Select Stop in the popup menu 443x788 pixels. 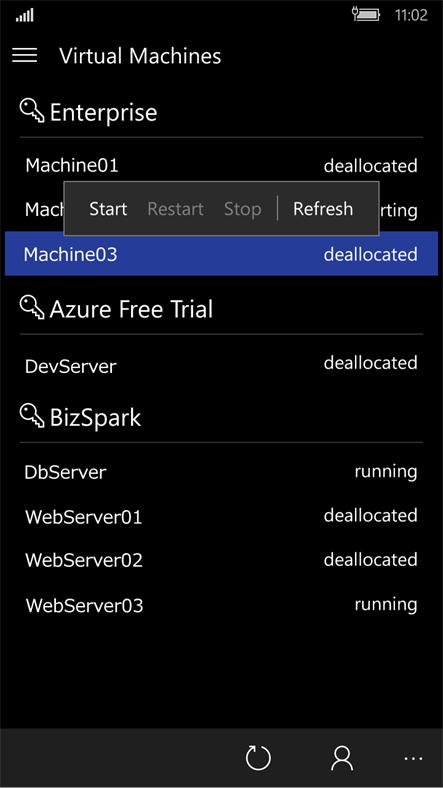(x=243, y=209)
